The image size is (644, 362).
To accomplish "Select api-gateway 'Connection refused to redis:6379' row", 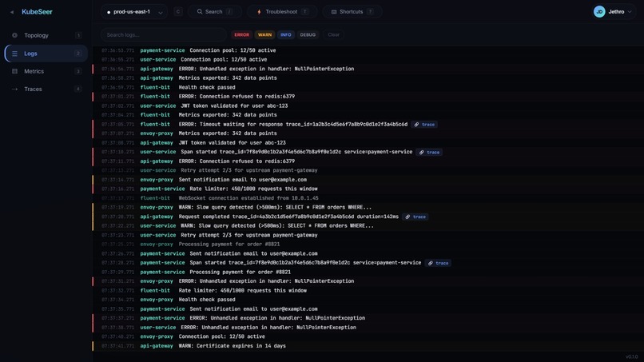I will pyautogui.click(x=368, y=161).
